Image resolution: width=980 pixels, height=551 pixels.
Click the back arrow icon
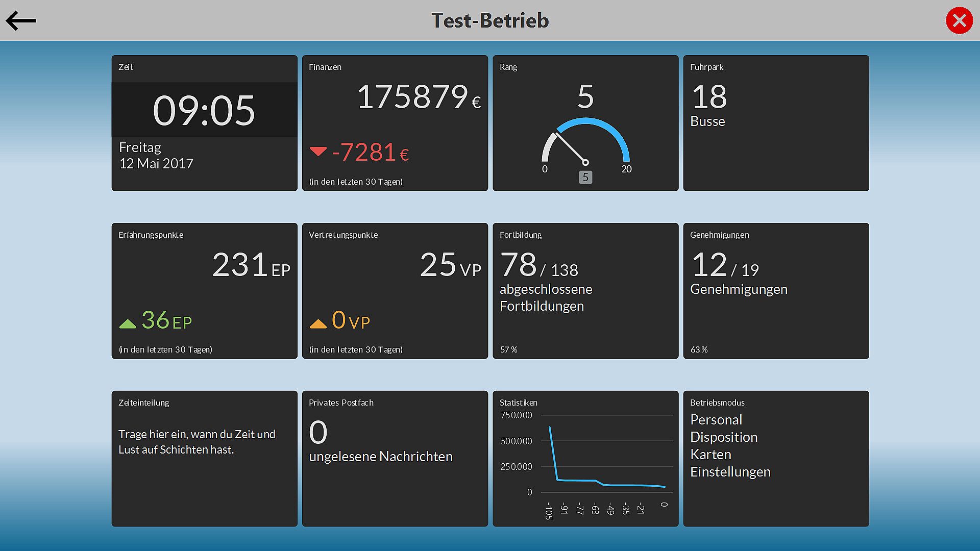(x=21, y=21)
